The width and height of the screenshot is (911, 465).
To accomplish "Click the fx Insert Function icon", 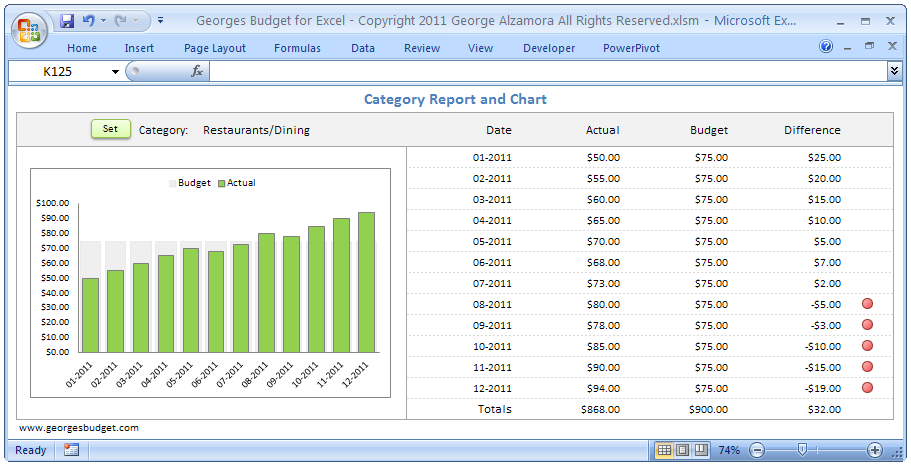I will [x=197, y=71].
